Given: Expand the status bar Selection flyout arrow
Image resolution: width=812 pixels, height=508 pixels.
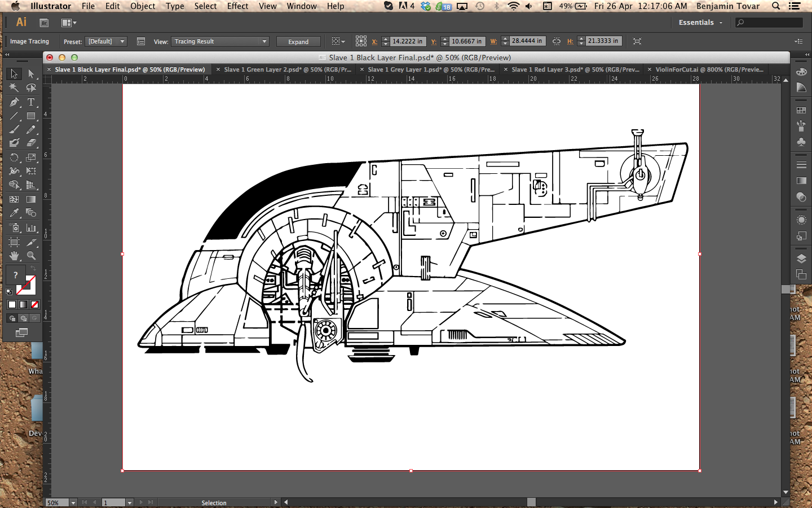Looking at the screenshot, I should (x=276, y=502).
